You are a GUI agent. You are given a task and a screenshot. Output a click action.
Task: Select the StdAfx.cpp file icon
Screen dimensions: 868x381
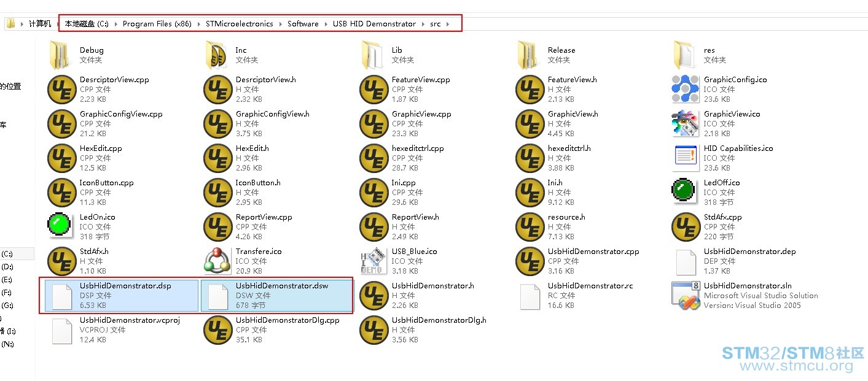[x=686, y=227]
